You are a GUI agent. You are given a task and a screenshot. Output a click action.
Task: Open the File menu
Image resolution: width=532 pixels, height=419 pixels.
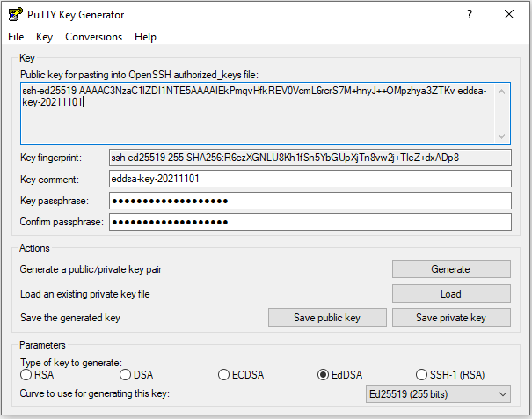pos(16,37)
